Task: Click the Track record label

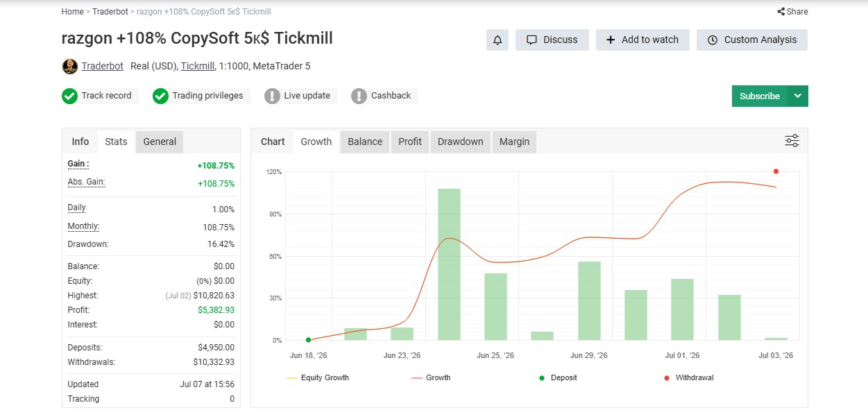Action: 106,96
